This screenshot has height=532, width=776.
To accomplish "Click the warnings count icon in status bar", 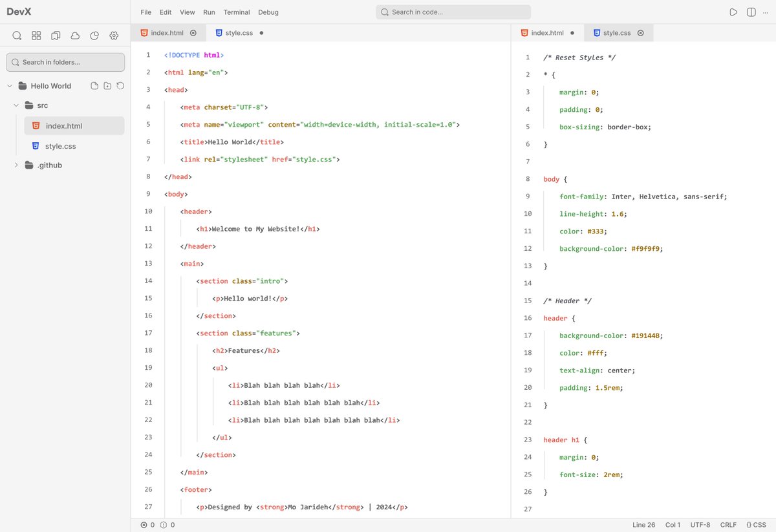I will 164,525.
